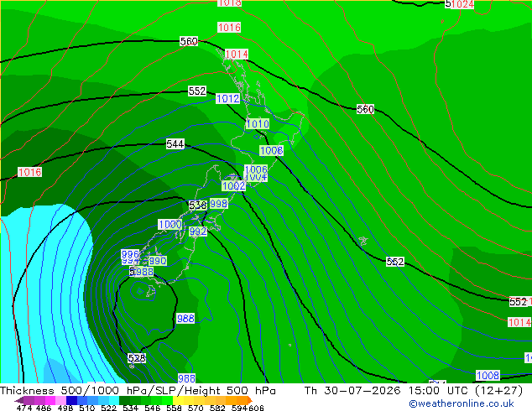Click the red 1024 pressure label
Screen dimensions: 532x411
point(462,4)
